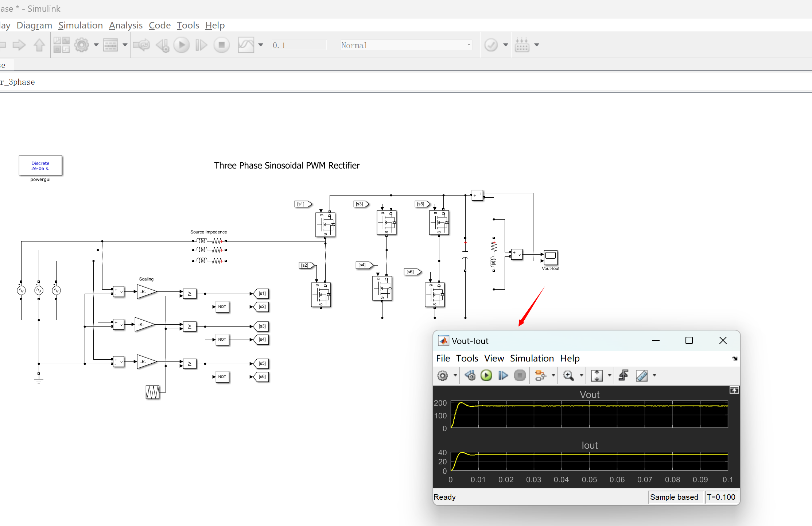
Task: Click the scope's green Run button
Action: pos(486,375)
